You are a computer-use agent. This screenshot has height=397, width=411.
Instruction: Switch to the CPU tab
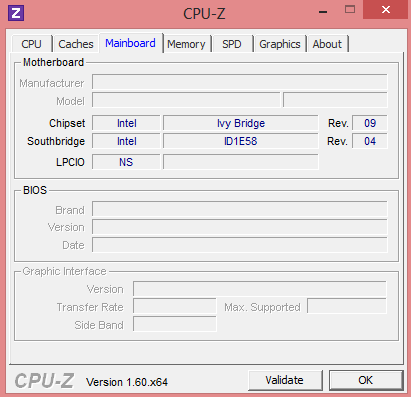[x=32, y=44]
